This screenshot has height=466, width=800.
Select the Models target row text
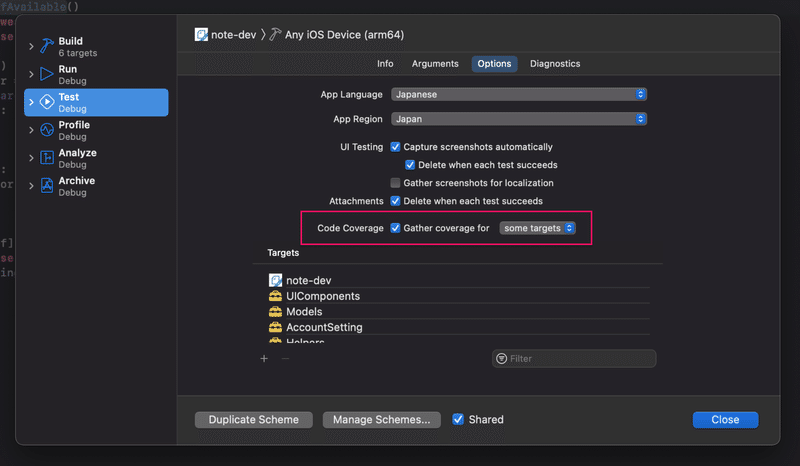pyautogui.click(x=304, y=311)
